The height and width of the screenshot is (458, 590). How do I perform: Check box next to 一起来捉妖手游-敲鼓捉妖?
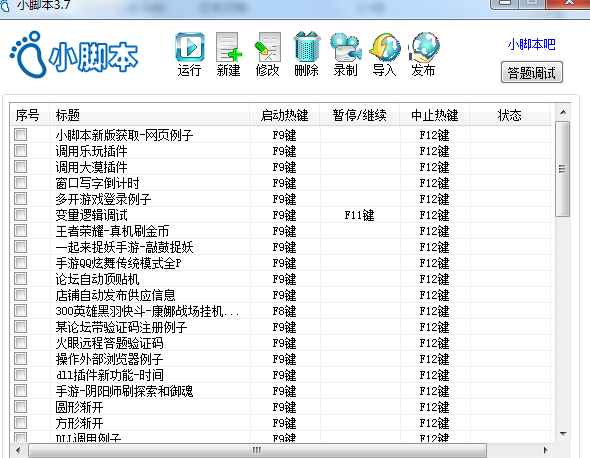20,246
